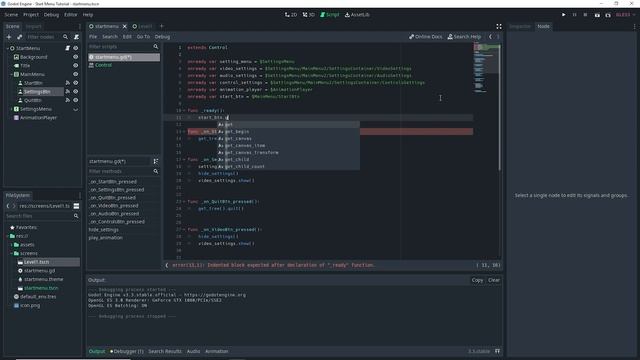Open the Scene main menu
The height and width of the screenshot is (360, 640).
point(11,15)
